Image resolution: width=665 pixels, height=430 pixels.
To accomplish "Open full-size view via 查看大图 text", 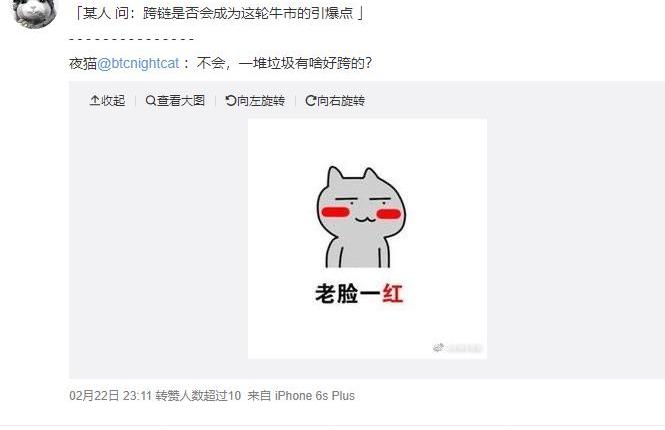I will pyautogui.click(x=181, y=101).
